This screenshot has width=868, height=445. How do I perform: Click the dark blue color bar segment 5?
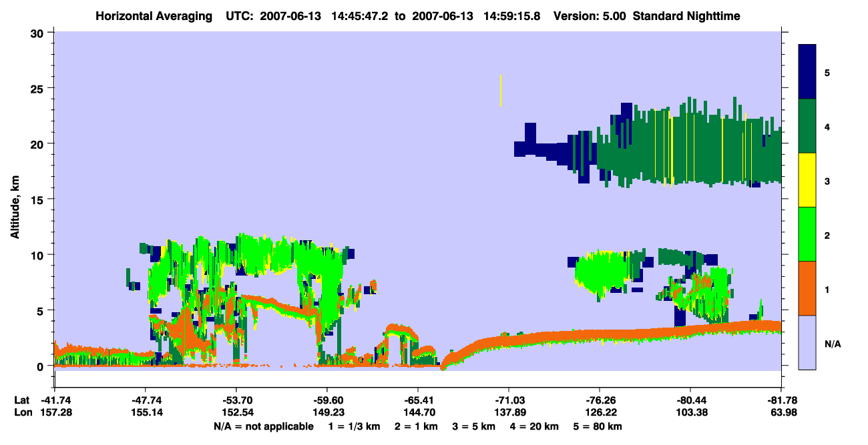coord(807,72)
